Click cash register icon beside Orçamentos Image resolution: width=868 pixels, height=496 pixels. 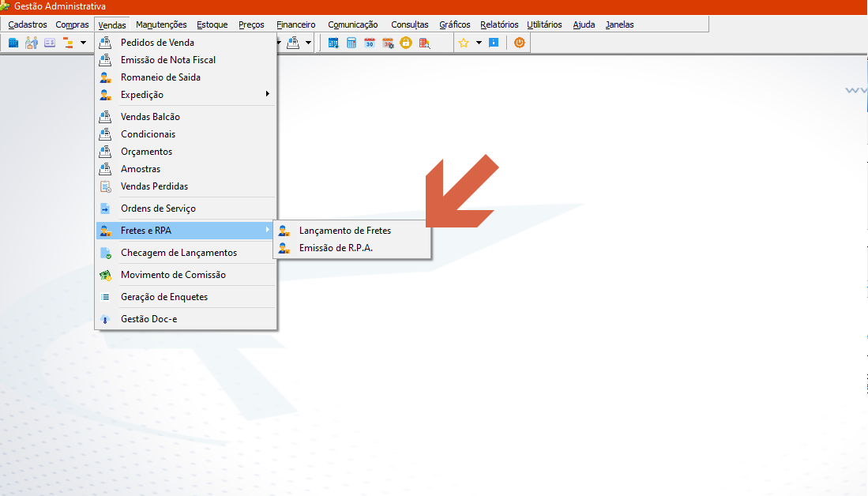105,152
